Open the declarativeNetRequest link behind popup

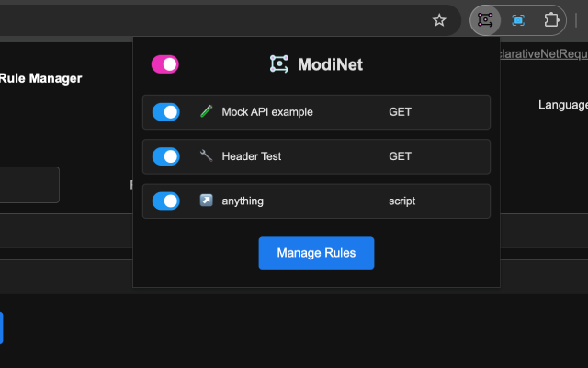pos(544,54)
